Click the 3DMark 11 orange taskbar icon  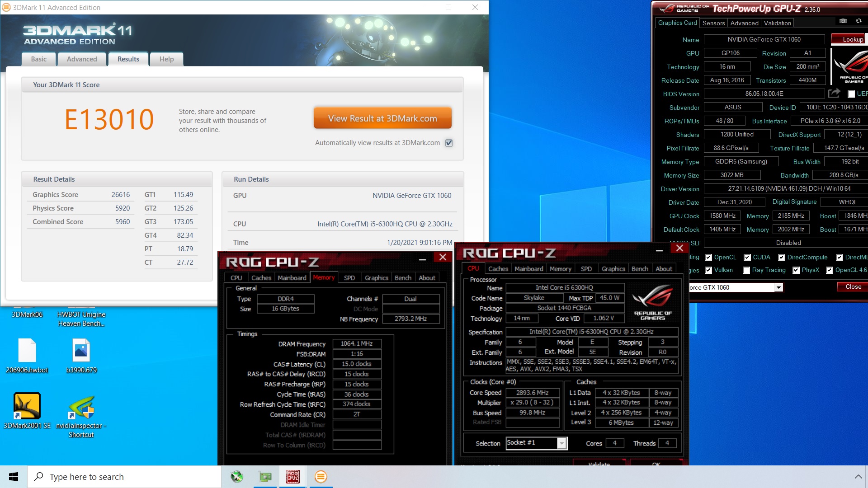tap(321, 477)
